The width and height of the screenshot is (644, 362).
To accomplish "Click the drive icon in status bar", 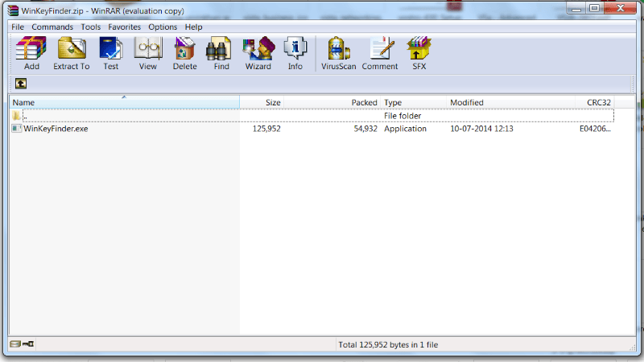I will pyautogui.click(x=15, y=344).
